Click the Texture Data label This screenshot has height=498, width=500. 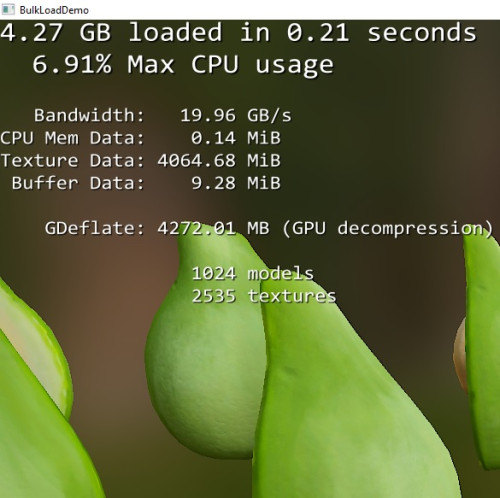(x=72, y=160)
